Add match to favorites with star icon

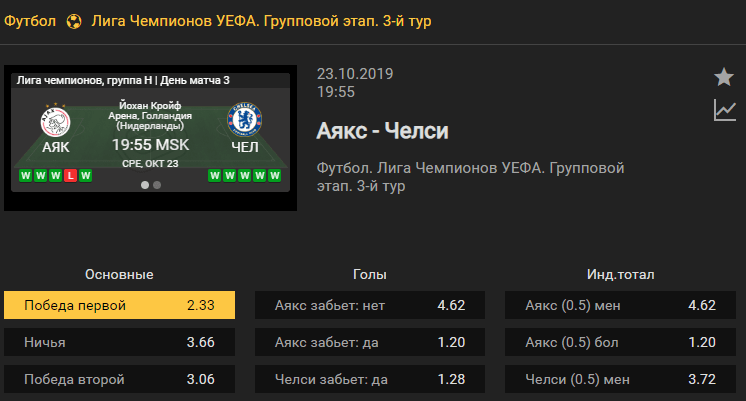724,77
